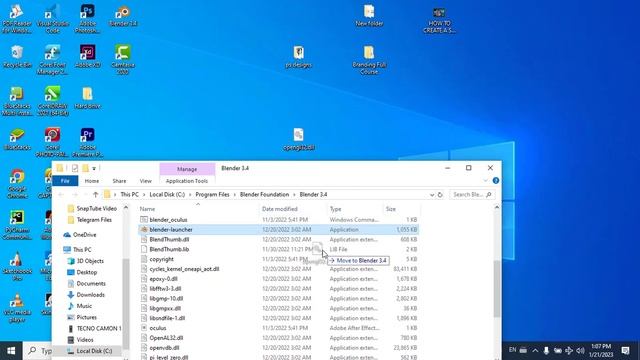Click Local Disk (C:) in address breadcrumb
640x360 pixels.
167,195
